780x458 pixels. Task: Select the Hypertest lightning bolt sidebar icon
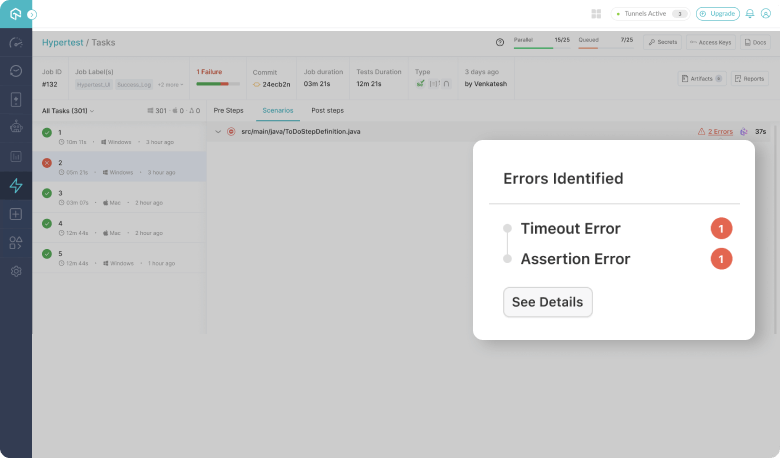click(16, 185)
